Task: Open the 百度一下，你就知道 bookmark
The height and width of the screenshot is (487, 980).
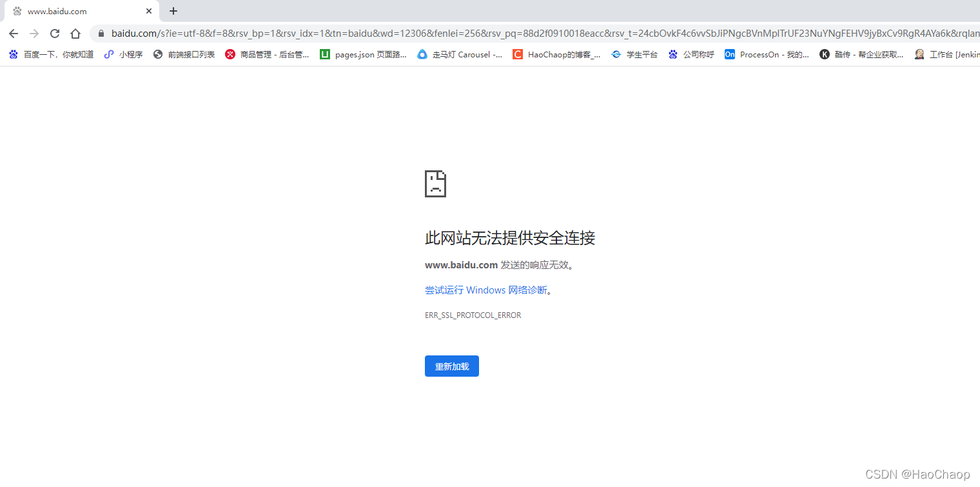Action: click(52, 55)
